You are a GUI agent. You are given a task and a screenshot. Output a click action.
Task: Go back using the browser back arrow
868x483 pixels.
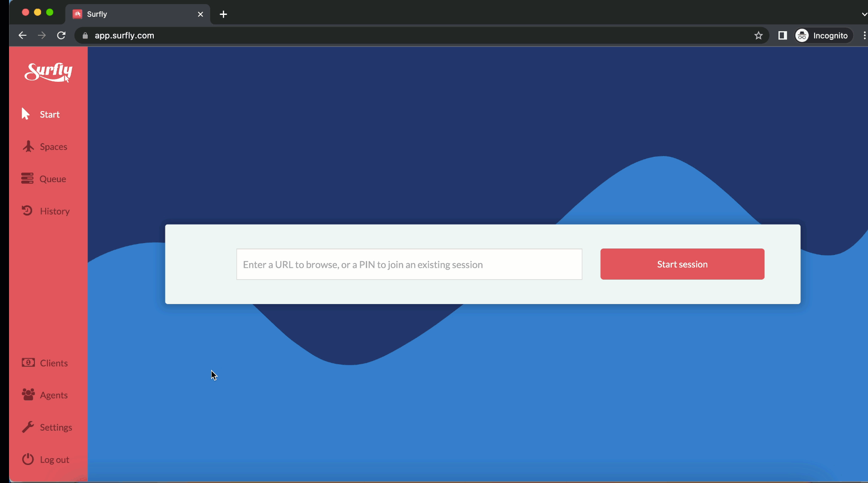point(22,35)
